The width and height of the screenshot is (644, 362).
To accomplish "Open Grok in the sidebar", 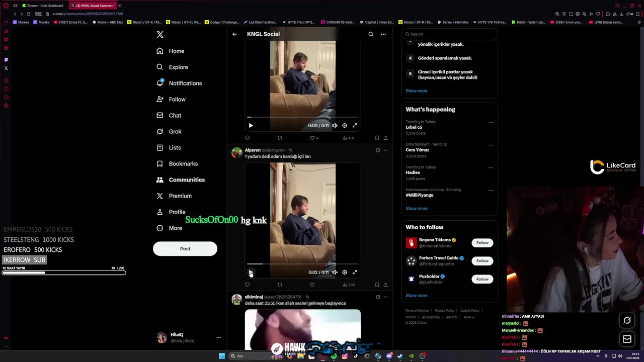I will (x=169, y=131).
